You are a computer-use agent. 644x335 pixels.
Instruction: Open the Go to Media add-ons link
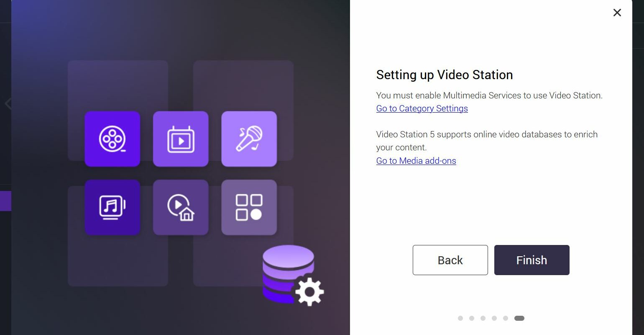click(416, 161)
